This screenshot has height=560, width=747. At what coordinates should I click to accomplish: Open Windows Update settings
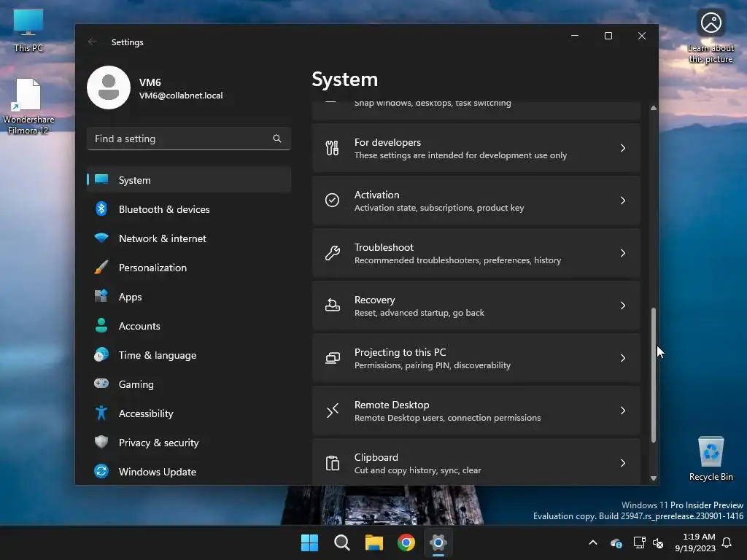click(189, 472)
